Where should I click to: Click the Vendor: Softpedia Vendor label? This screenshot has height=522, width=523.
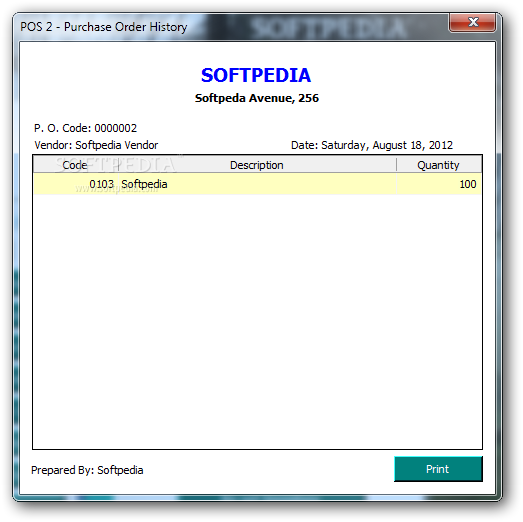coord(96,145)
